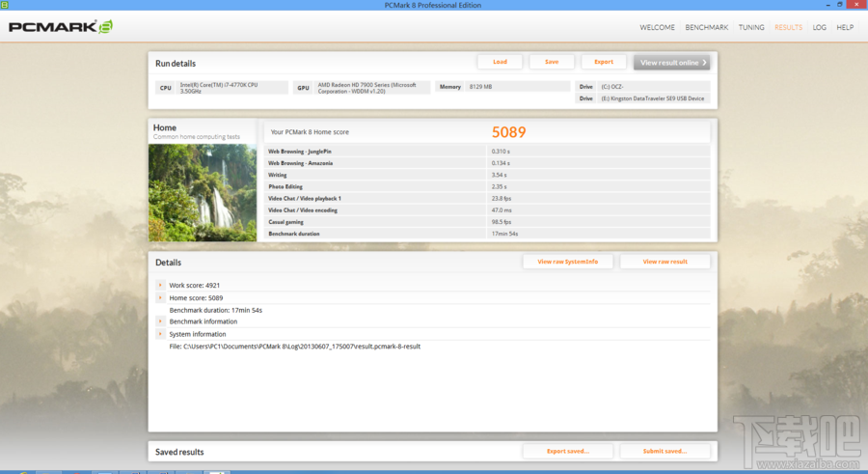Screen dimensions: 868x474
Task: Open the Help section
Action: tap(845, 27)
